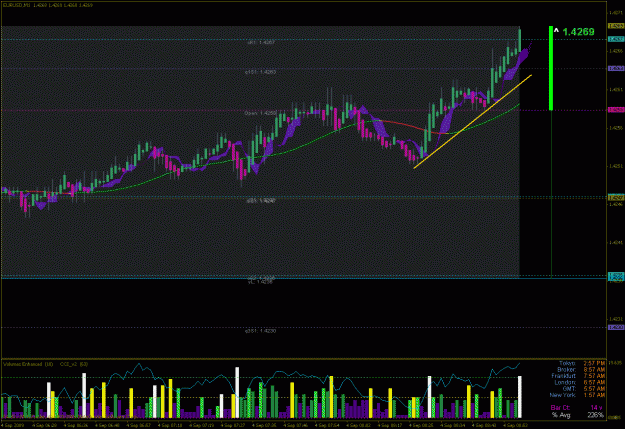Click the Frankfurt 7:57 AM time
The height and width of the screenshot is (429, 625).
(x=594, y=376)
